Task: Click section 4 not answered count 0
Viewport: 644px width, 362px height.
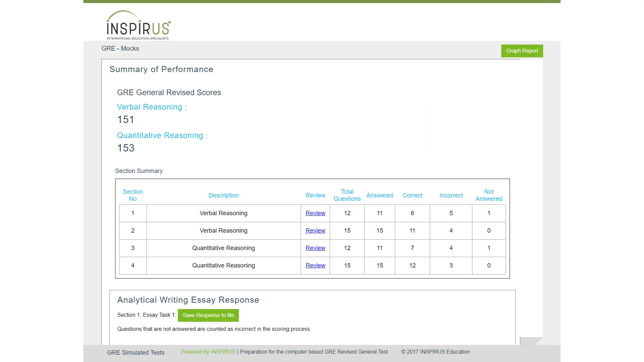Action: pyautogui.click(x=489, y=265)
